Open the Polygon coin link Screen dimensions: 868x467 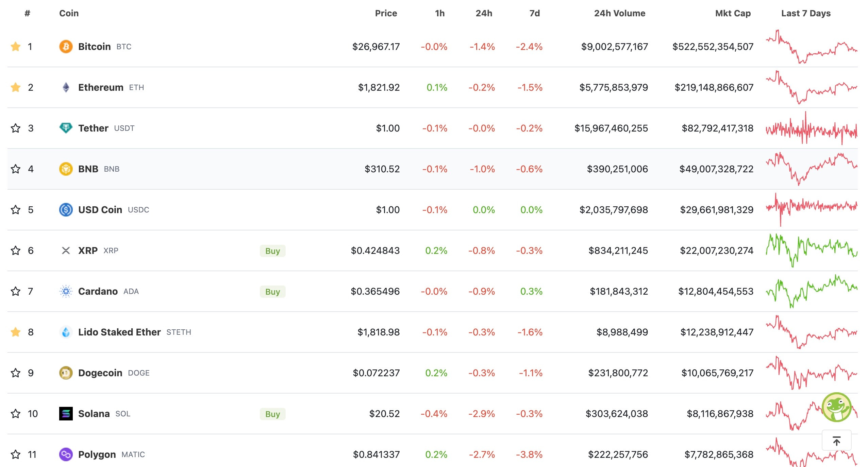pyautogui.click(x=97, y=454)
